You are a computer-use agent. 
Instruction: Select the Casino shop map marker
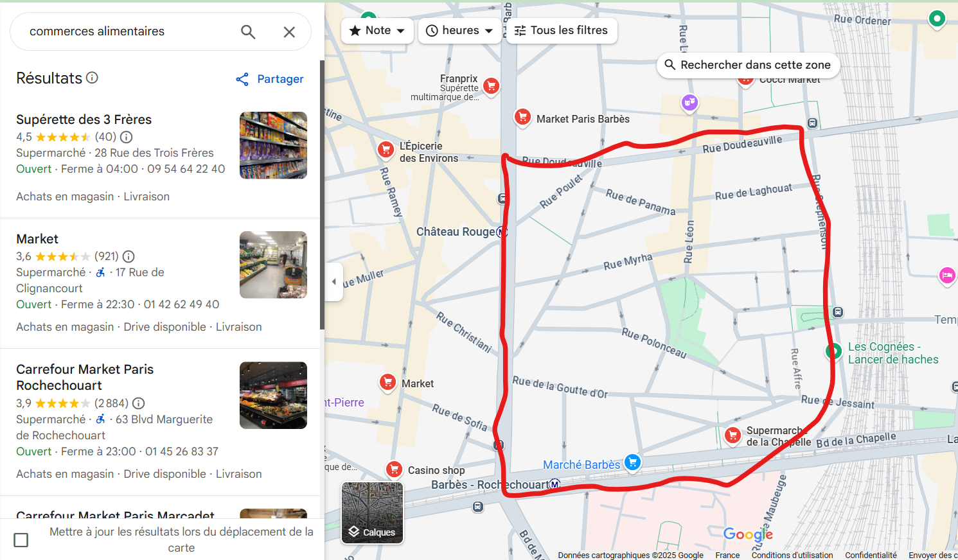click(394, 469)
